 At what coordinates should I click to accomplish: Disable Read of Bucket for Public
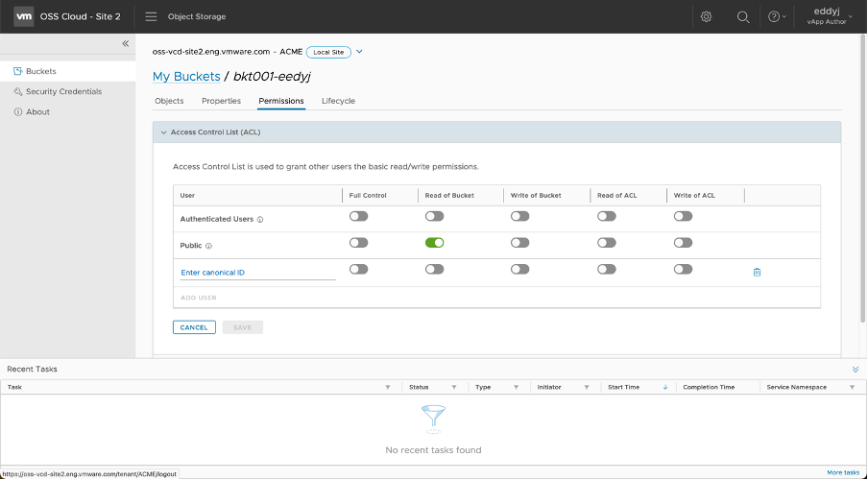point(434,243)
